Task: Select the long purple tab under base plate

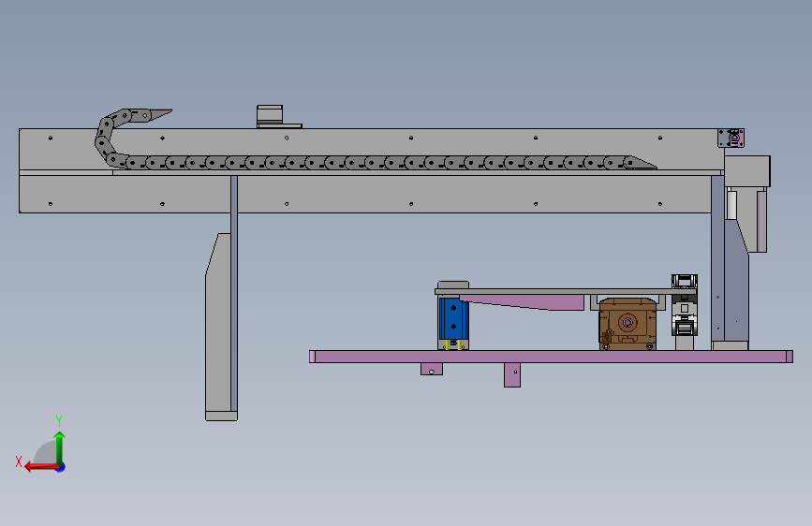Action: tap(512, 374)
